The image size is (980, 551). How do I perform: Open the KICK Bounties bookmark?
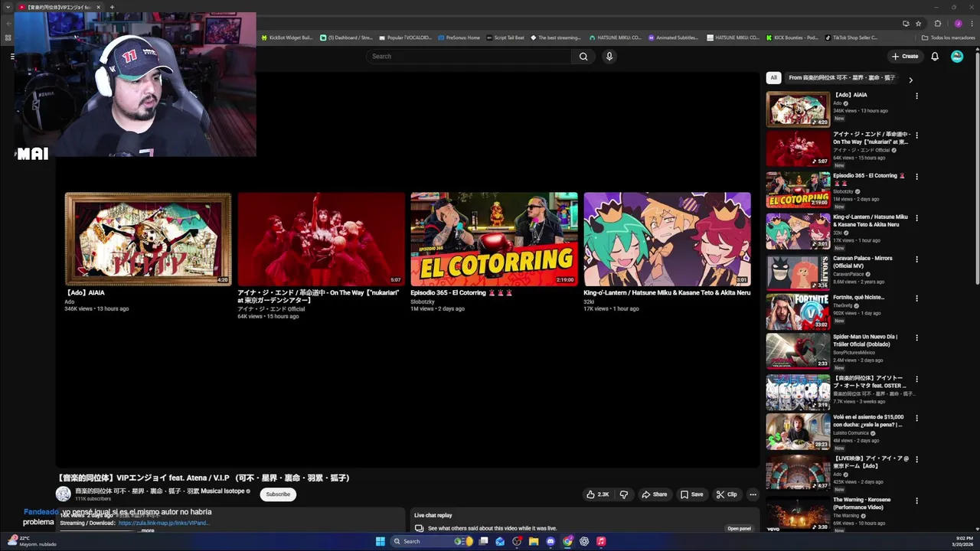[792, 37]
